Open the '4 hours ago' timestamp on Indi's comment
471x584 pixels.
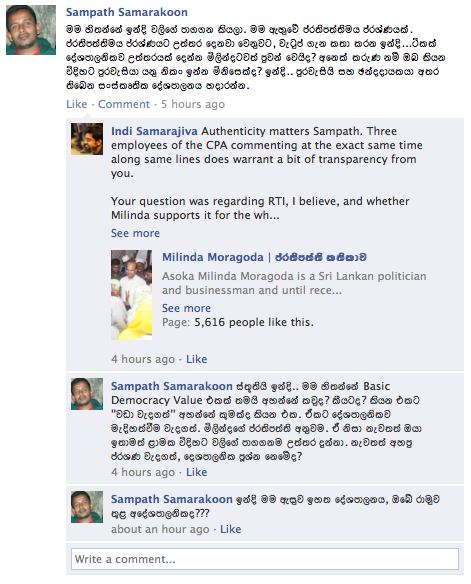click(x=143, y=359)
